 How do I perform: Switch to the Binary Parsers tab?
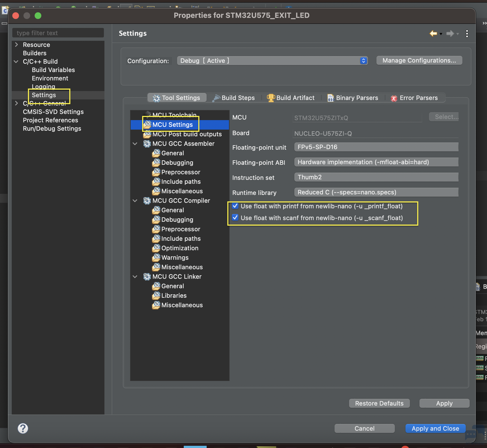pos(353,98)
